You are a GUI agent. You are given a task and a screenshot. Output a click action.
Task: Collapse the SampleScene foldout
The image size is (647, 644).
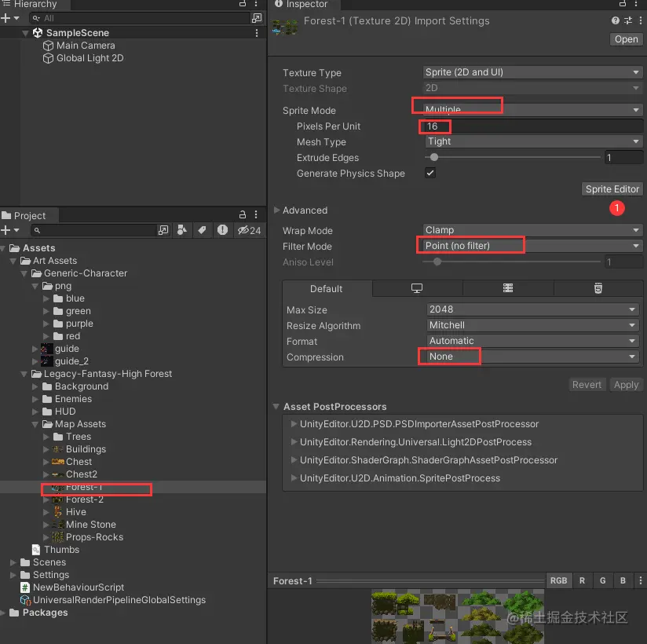tap(25, 33)
